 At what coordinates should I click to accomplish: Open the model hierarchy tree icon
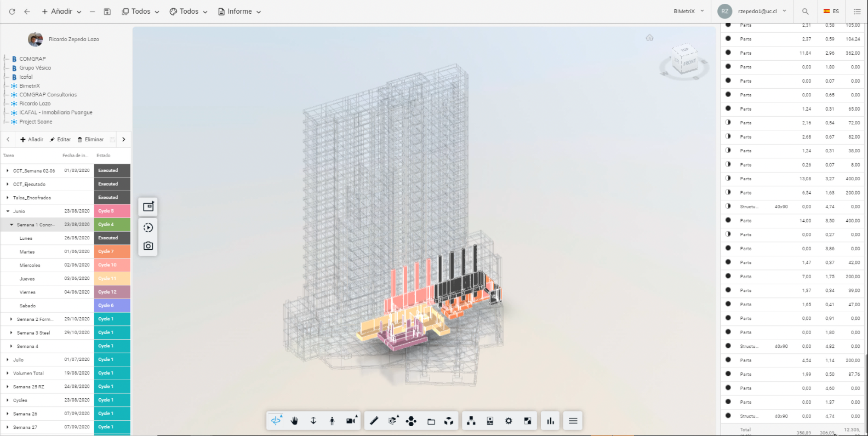[471, 421]
